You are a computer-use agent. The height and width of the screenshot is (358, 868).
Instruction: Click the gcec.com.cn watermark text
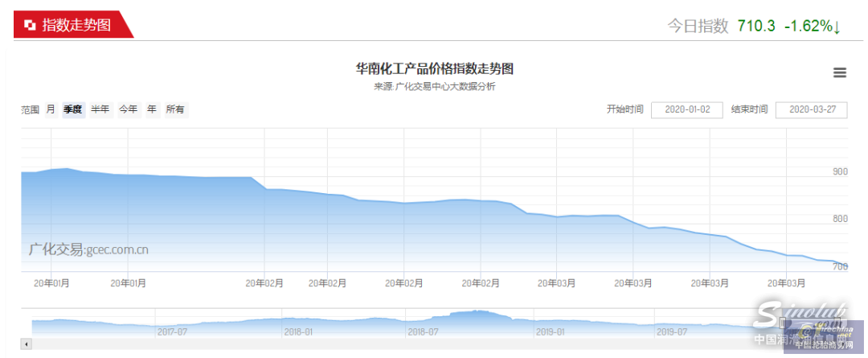88,249
